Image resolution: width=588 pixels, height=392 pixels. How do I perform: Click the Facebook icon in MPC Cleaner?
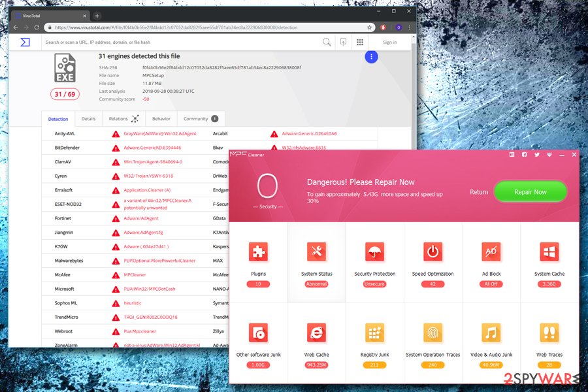(524, 155)
